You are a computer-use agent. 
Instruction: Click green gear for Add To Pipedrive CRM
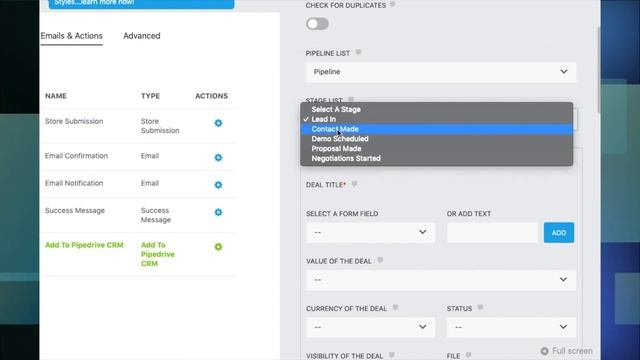coord(218,247)
